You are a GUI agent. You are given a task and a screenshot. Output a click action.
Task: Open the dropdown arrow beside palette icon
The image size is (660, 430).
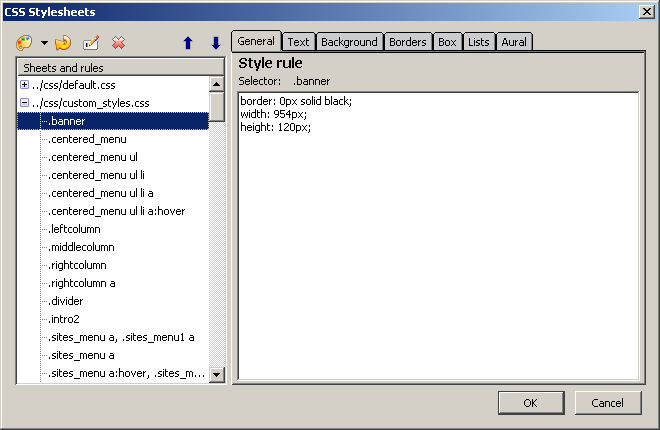pos(44,42)
